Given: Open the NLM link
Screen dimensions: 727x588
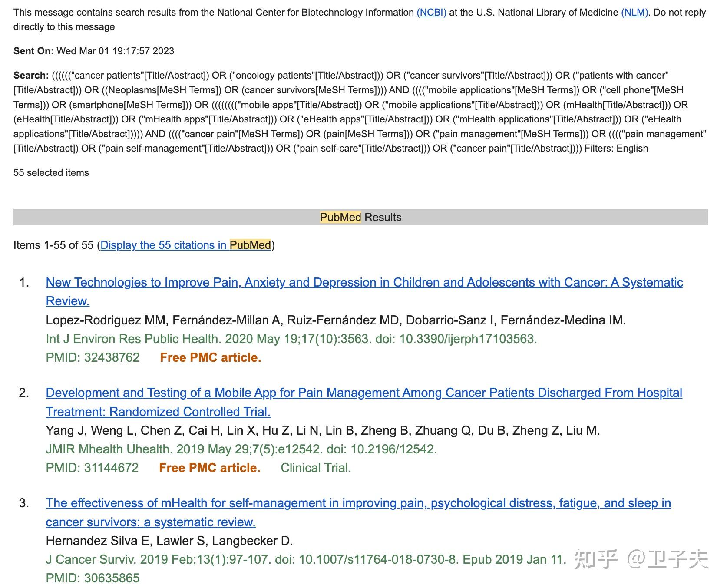Looking at the screenshot, I should [631, 13].
